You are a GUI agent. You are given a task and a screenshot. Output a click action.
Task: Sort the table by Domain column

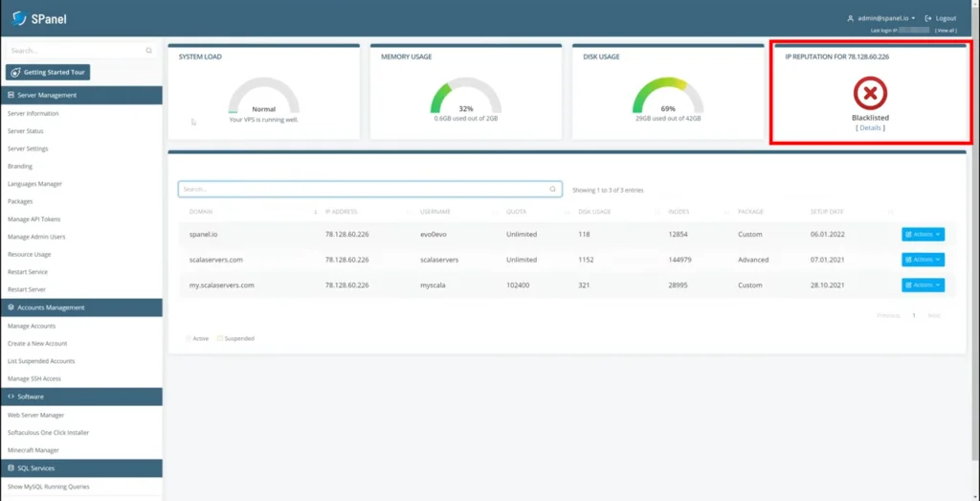(201, 212)
